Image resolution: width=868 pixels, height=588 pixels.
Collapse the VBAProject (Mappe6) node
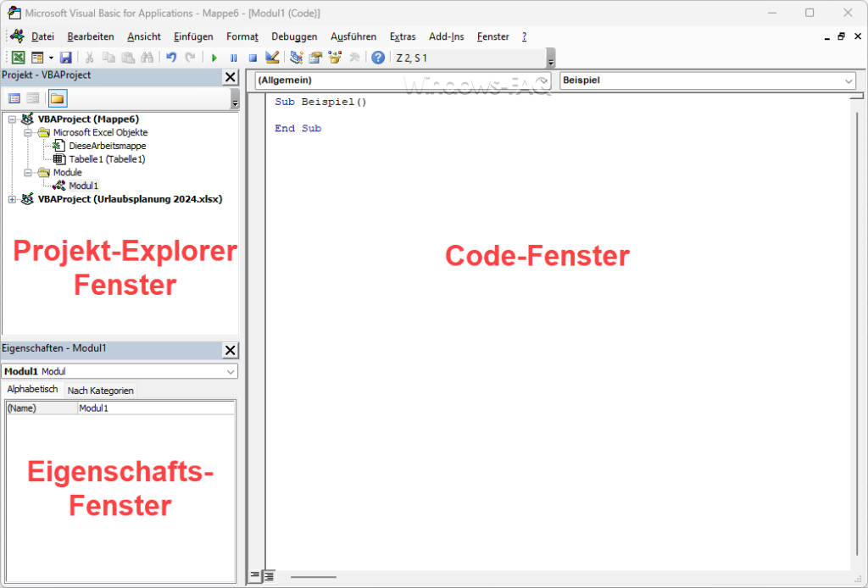tap(12, 119)
